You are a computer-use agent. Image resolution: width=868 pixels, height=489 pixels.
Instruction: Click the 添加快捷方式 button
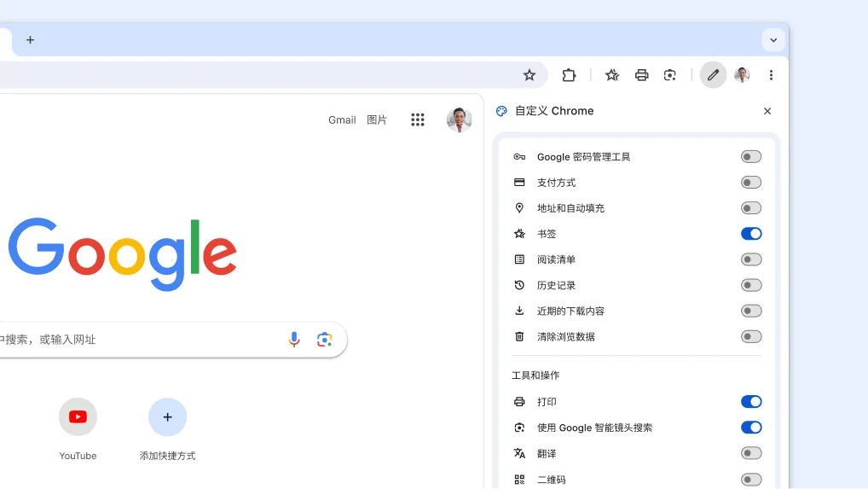tap(167, 417)
